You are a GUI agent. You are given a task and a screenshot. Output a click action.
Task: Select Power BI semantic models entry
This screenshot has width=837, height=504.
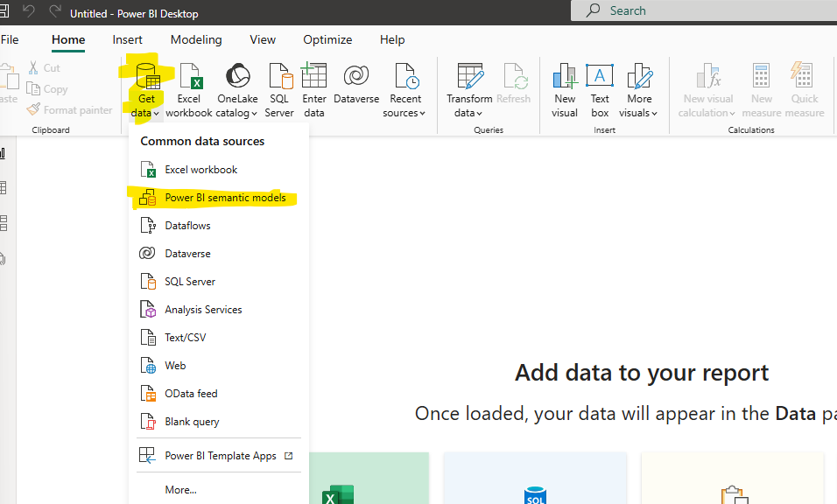coord(225,198)
